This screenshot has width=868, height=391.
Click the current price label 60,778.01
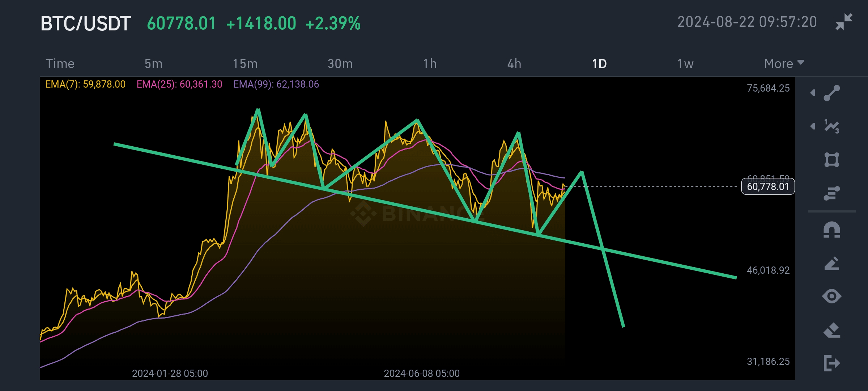(x=768, y=187)
